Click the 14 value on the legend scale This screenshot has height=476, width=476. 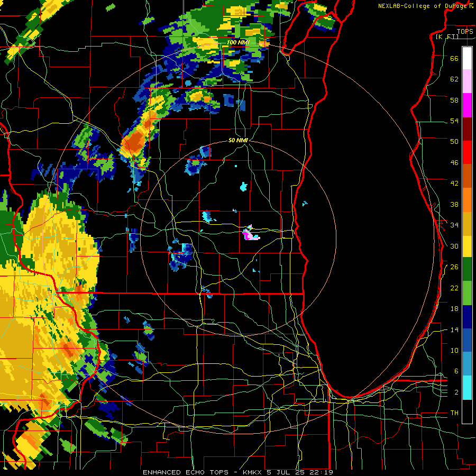click(x=454, y=329)
